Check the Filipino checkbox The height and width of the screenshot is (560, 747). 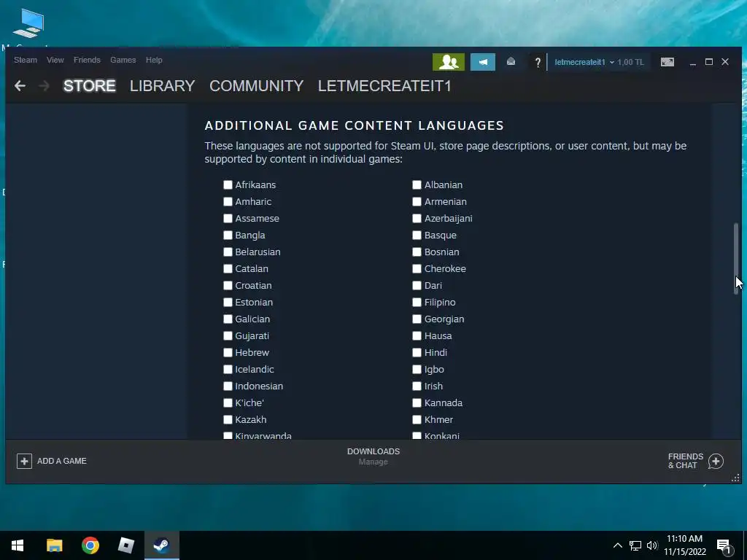(417, 303)
